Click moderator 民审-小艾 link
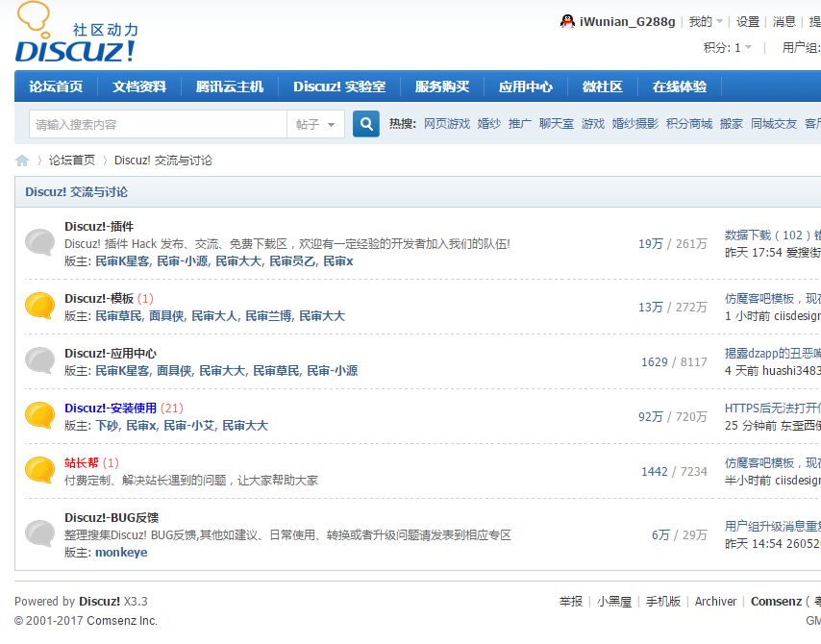This screenshot has height=644, width=821. coord(189,426)
